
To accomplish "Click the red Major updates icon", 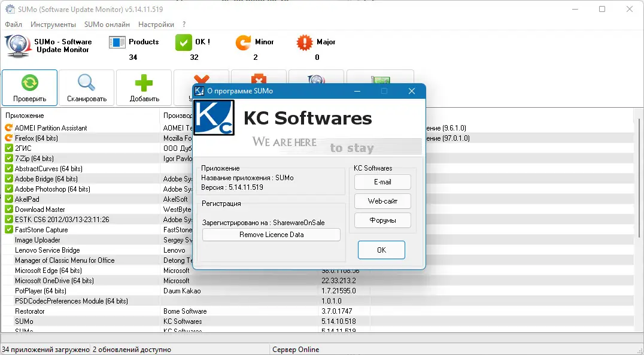I will point(304,43).
